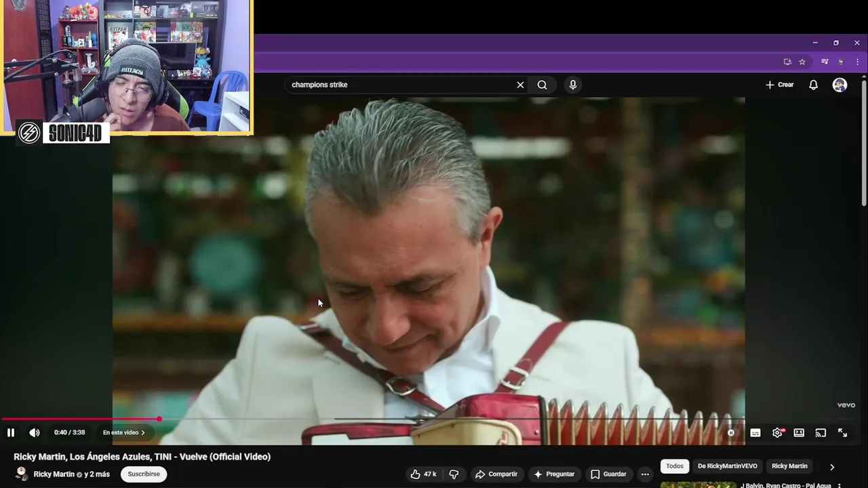Open Ricky Martin channel avatar

(22, 474)
